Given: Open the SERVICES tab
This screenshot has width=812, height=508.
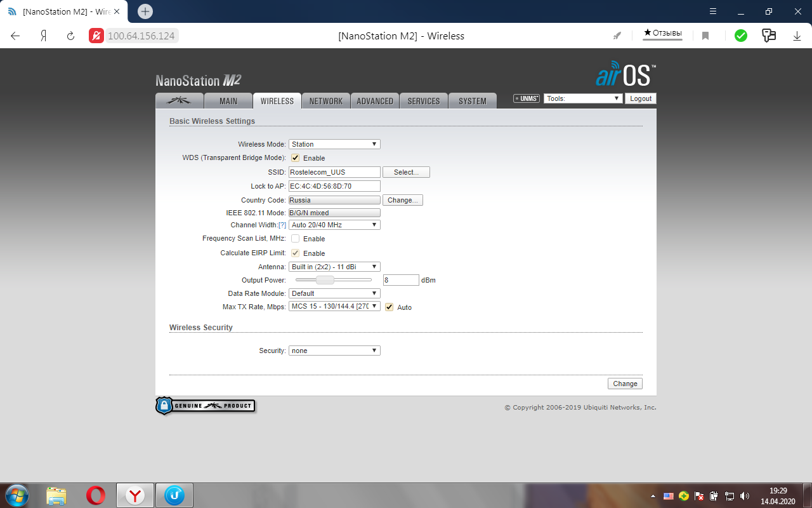Looking at the screenshot, I should tap(424, 101).
